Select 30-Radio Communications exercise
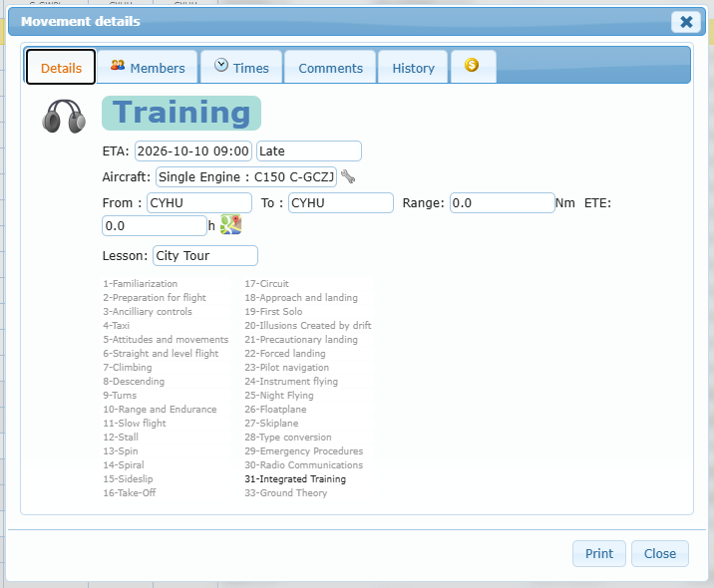Viewport: 714px width, 588px height. tap(304, 465)
